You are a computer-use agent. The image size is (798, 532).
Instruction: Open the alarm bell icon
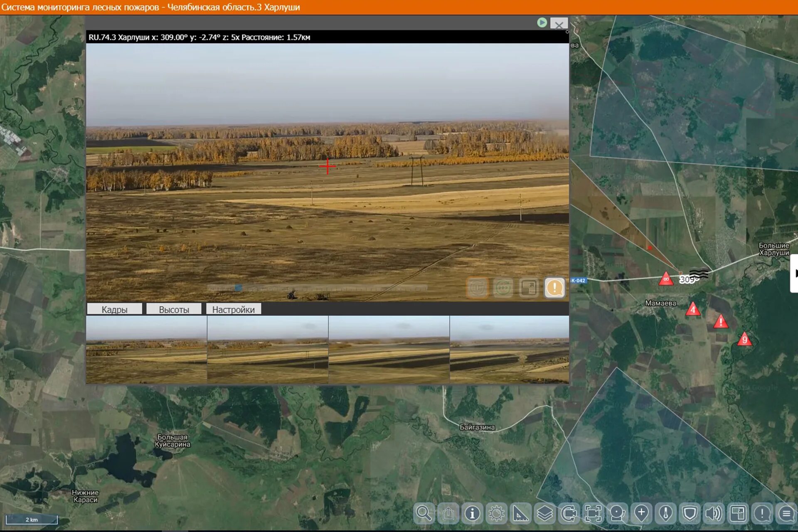(x=617, y=514)
